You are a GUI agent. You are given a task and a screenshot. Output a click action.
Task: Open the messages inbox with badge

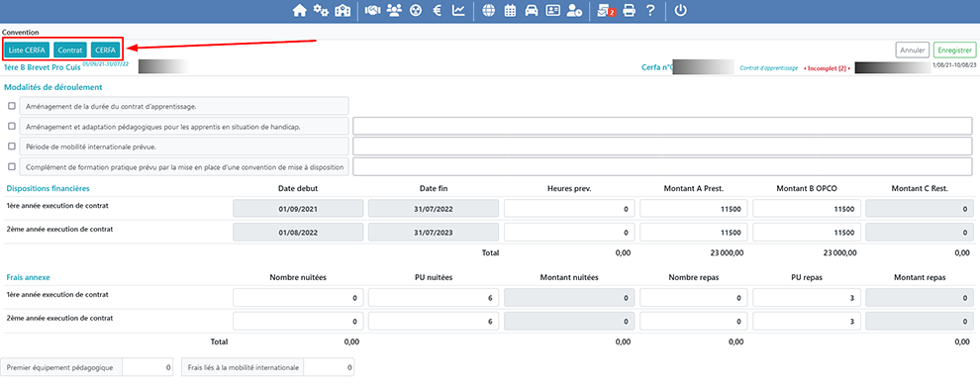pyautogui.click(x=606, y=11)
